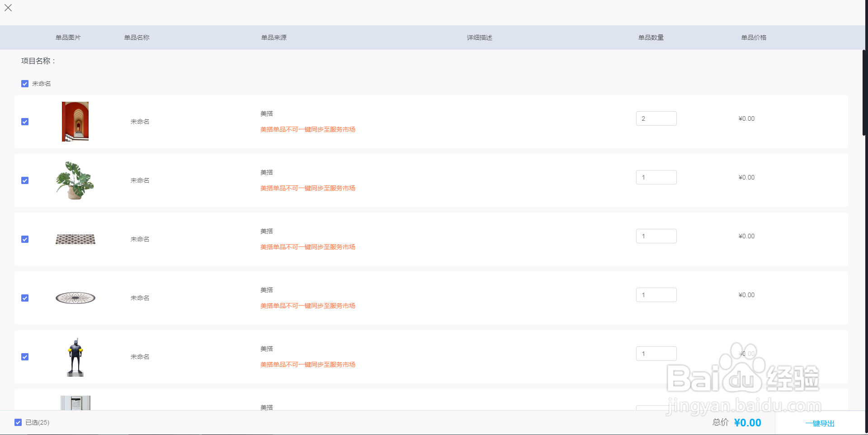Screen dimensions: 868x435
Task: Click the 未命名 name in the statue row
Action: pos(140,357)
